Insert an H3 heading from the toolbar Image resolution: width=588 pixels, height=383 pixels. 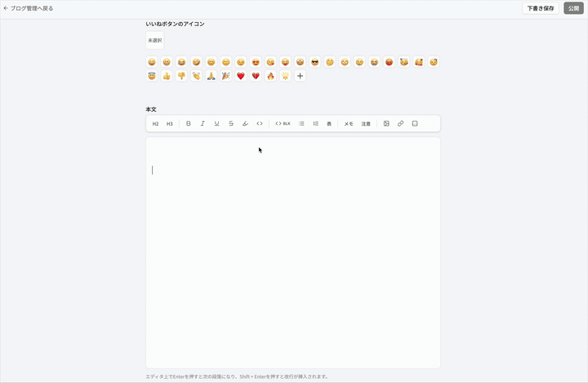[170, 124]
